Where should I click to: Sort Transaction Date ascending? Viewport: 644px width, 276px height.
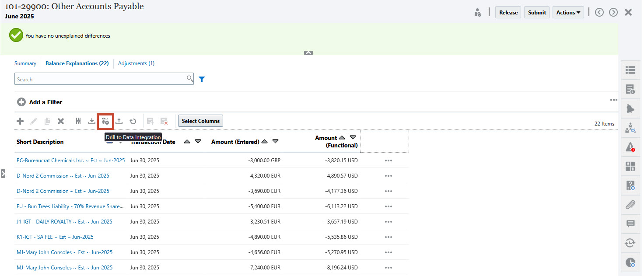(187, 141)
